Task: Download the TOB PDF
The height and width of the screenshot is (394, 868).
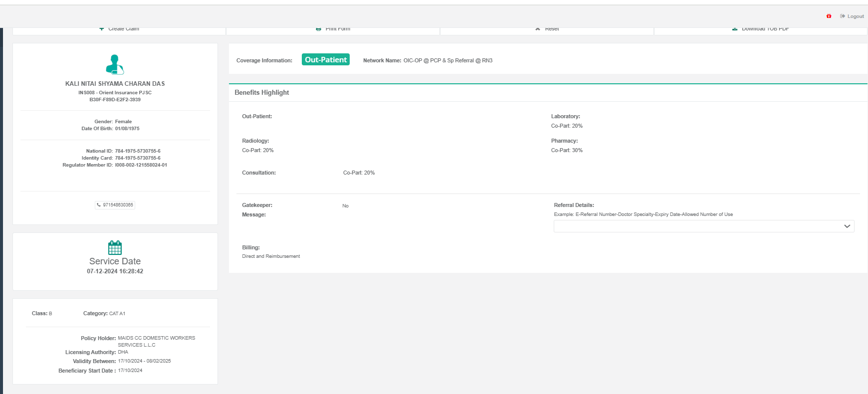Action: [x=760, y=30]
